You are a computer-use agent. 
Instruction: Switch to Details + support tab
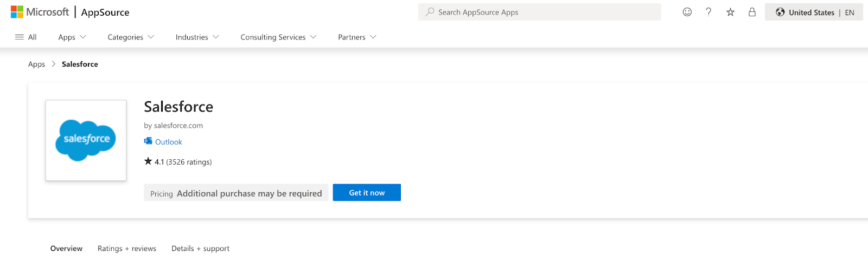[x=200, y=249]
